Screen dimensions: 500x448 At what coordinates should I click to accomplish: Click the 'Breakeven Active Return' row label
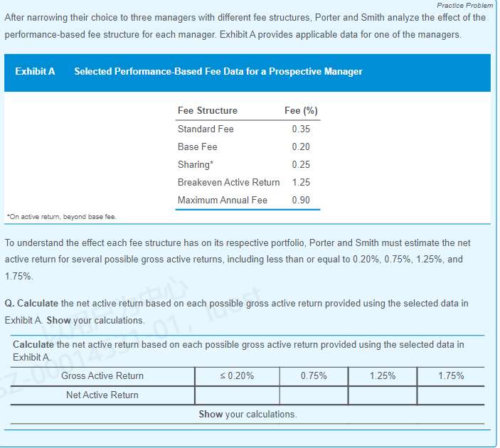(228, 182)
